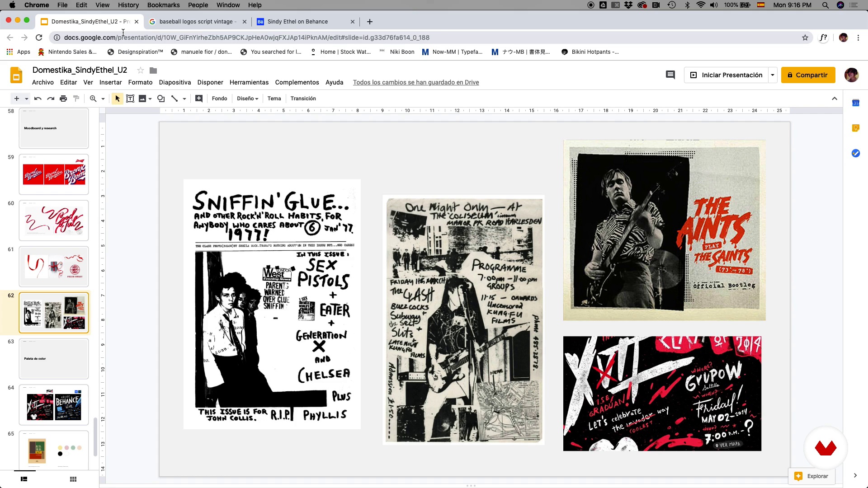
Task: Click the Explorar button
Action: (811, 476)
